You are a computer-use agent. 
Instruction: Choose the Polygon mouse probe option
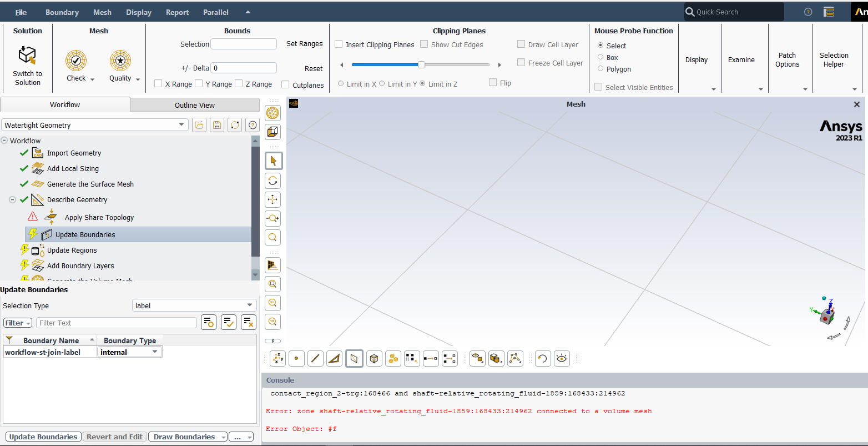(x=600, y=69)
